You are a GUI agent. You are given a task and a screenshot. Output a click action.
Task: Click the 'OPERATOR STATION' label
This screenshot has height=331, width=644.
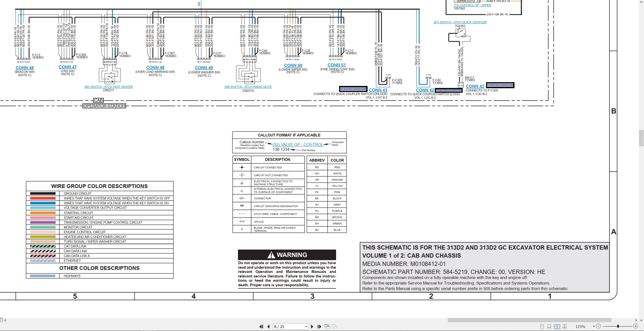pos(104,106)
